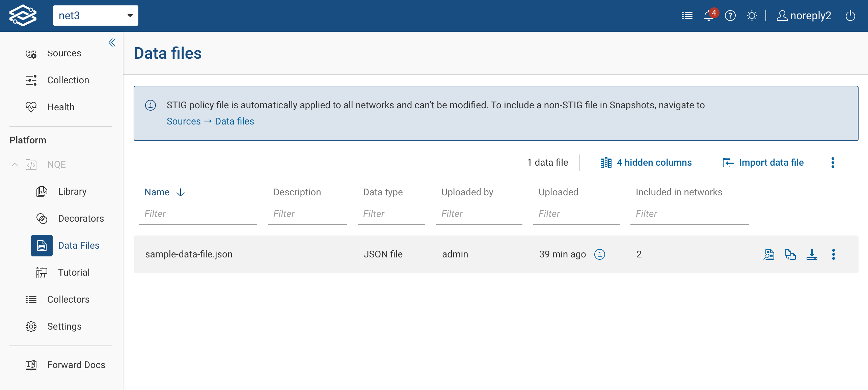
Task: Open the task list icon in header
Action: pyautogui.click(x=687, y=16)
